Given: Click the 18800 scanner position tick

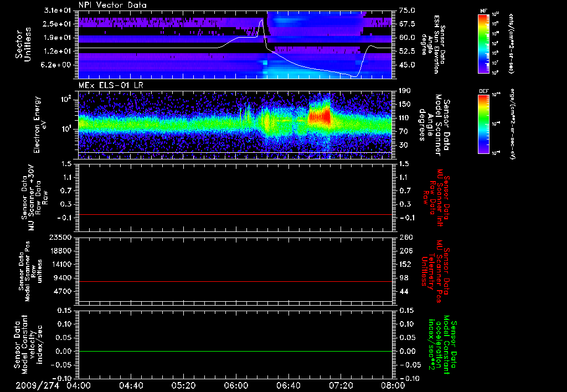Looking at the screenshot, I should [60, 251].
